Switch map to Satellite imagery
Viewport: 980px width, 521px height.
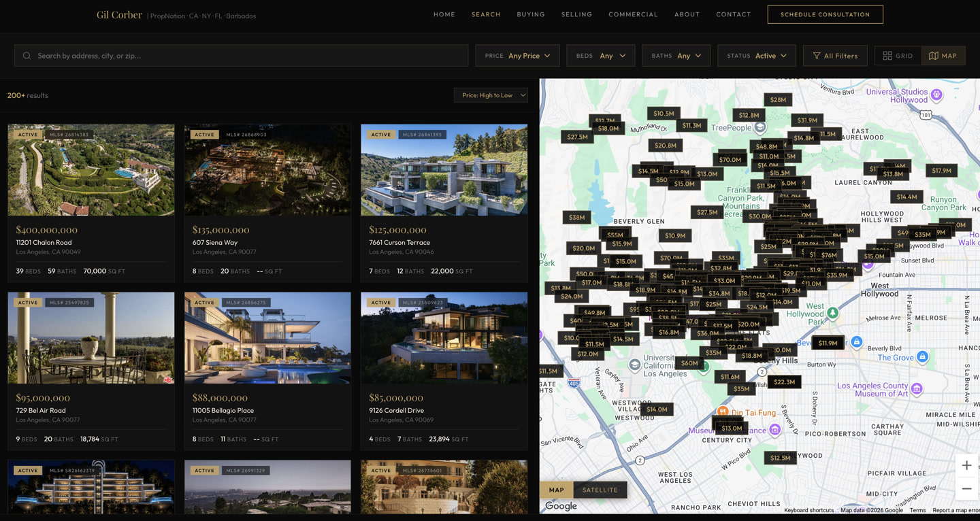coord(600,490)
